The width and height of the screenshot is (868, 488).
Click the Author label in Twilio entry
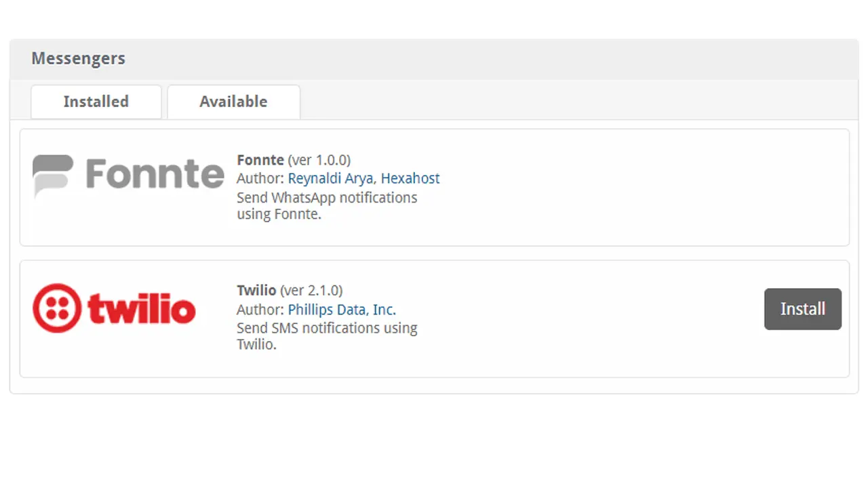pyautogui.click(x=260, y=309)
